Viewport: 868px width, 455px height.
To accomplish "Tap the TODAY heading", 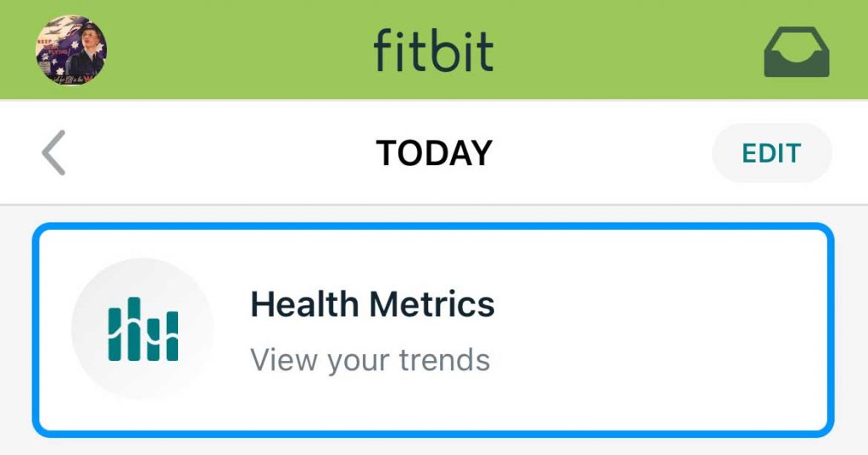I will coord(433,153).
